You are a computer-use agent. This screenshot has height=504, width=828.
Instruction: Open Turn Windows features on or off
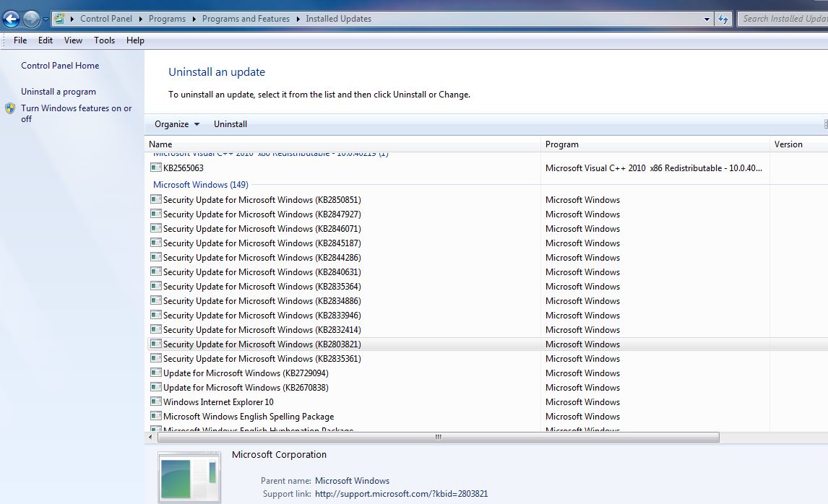76,113
